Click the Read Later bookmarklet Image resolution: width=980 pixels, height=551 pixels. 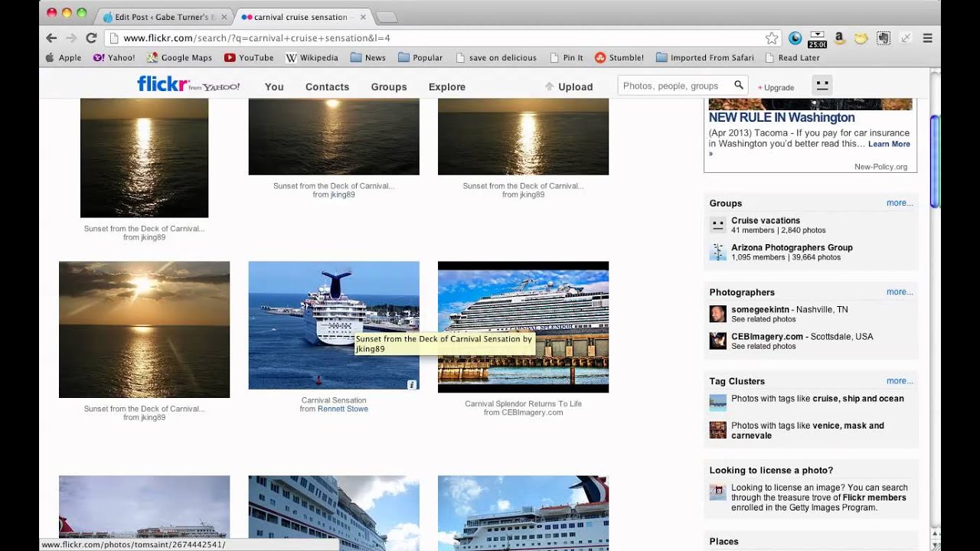pyautogui.click(x=792, y=57)
